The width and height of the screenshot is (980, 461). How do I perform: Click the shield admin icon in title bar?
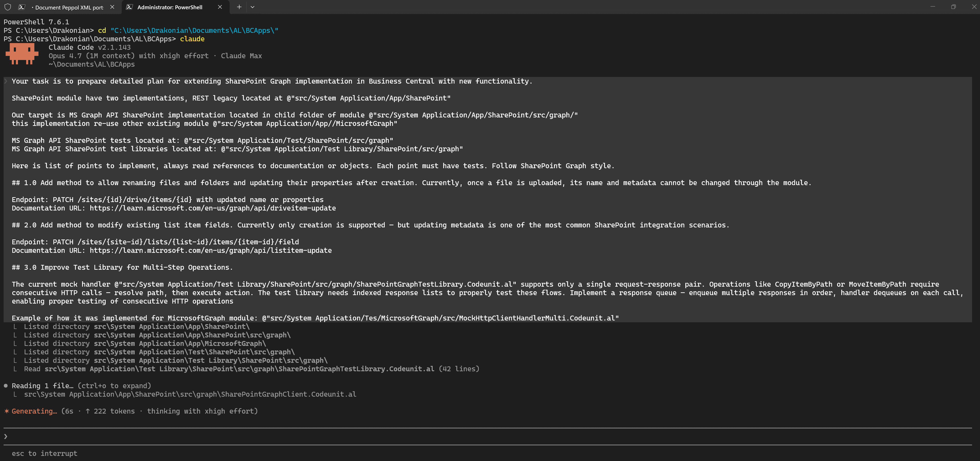click(8, 7)
